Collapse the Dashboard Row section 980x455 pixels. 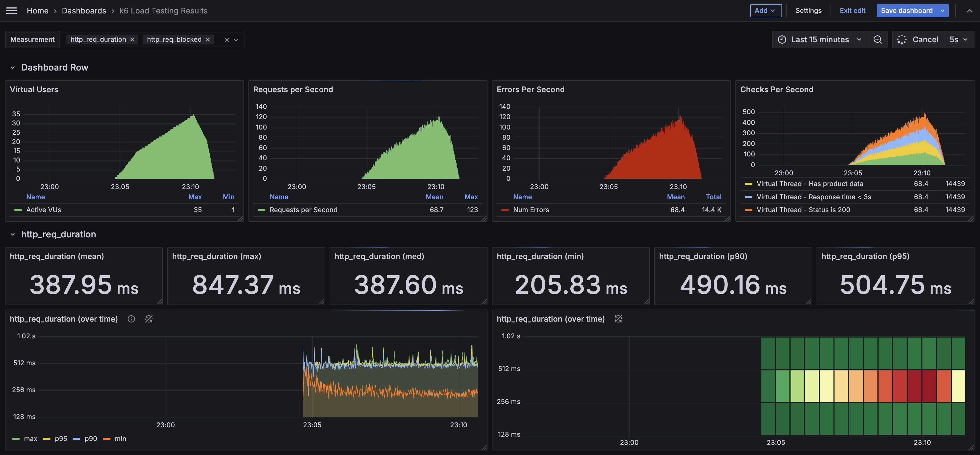tap(13, 68)
